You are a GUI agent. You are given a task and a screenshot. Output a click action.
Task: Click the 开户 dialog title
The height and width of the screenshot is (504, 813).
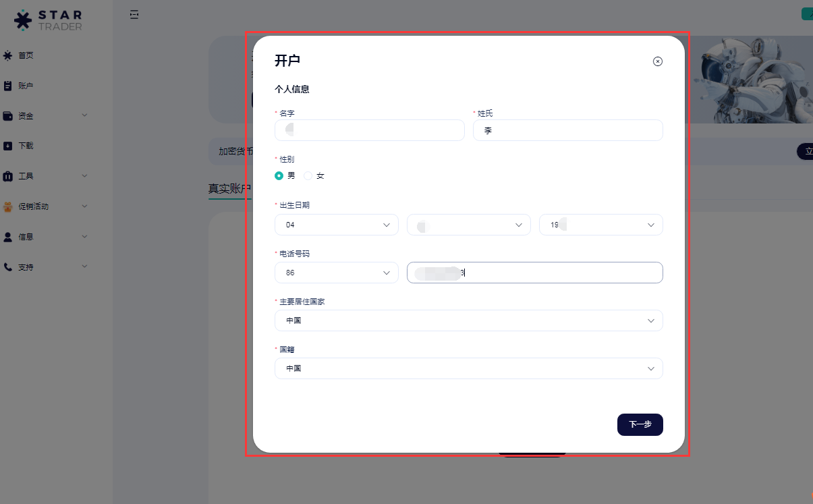pos(287,61)
